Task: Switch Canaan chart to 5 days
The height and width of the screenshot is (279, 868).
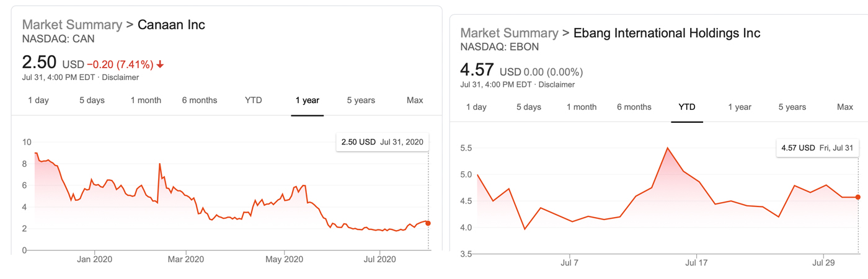Action: pos(92,100)
